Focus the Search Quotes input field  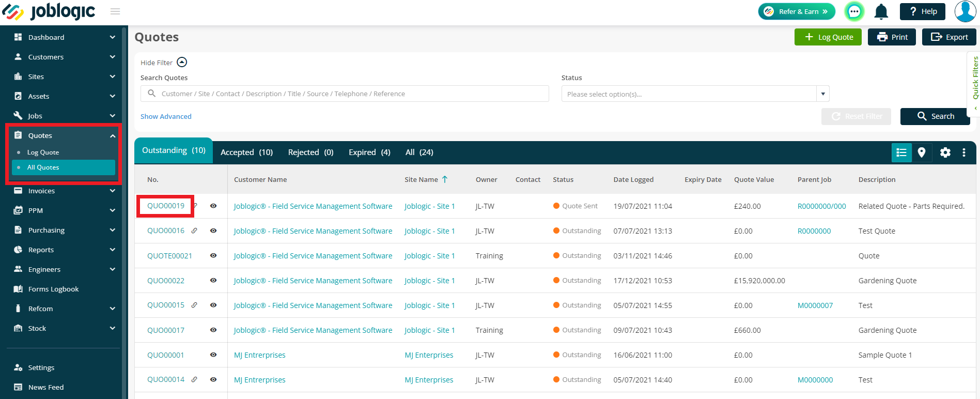pos(345,94)
